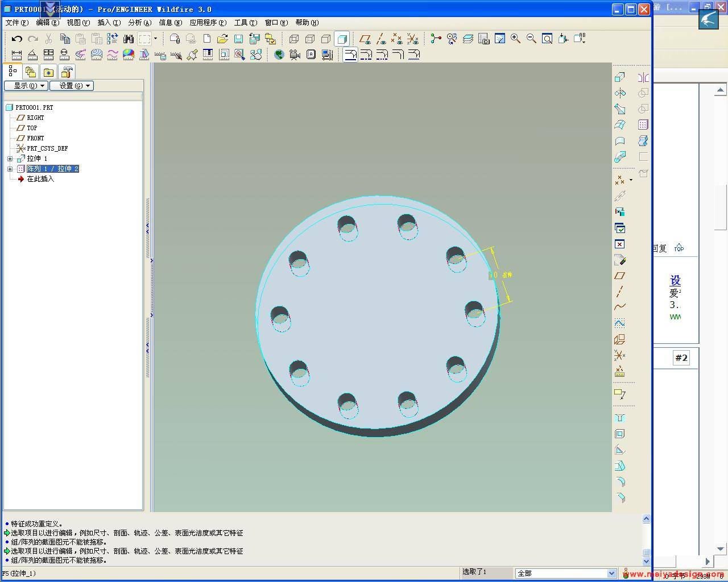Screen dimensions: 728x582
Task: Select the Extrude tool in right toolbar
Action: point(620,77)
